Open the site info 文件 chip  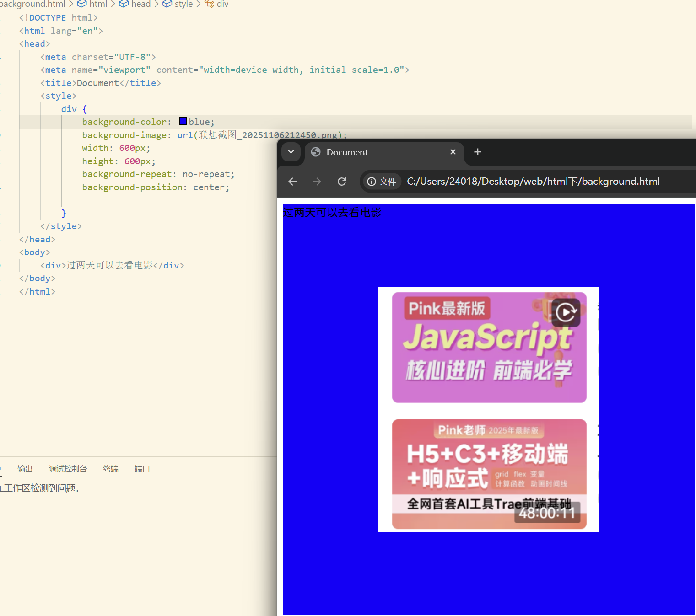point(382,182)
